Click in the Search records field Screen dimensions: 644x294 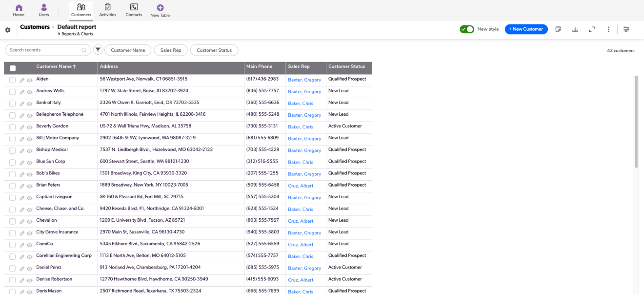point(44,50)
